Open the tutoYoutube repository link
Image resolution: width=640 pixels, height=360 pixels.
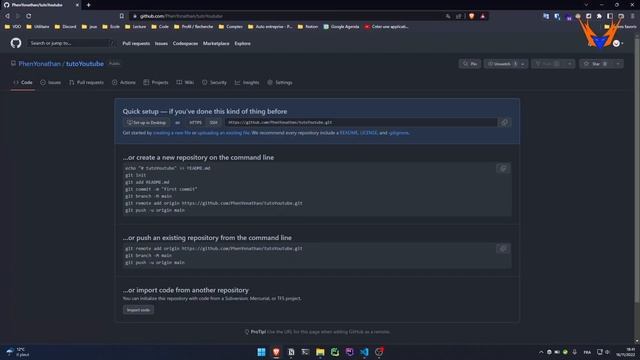tap(85, 64)
